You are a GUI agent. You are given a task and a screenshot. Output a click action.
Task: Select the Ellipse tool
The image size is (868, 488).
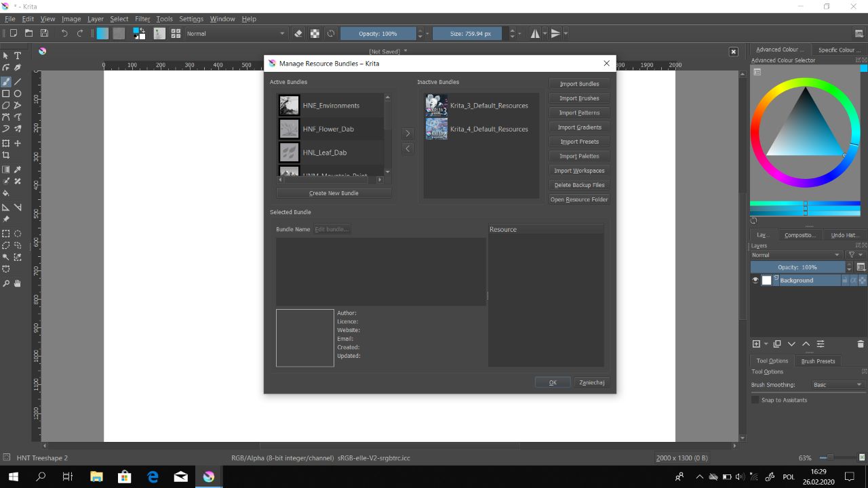(x=18, y=94)
